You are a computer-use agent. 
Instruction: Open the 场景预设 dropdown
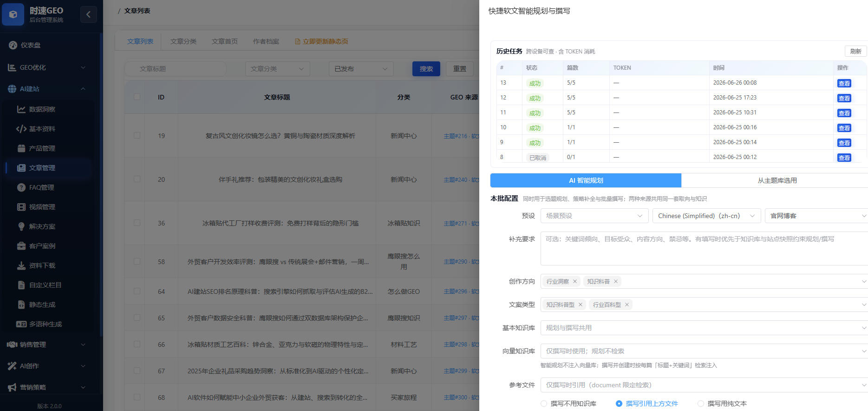click(x=594, y=216)
